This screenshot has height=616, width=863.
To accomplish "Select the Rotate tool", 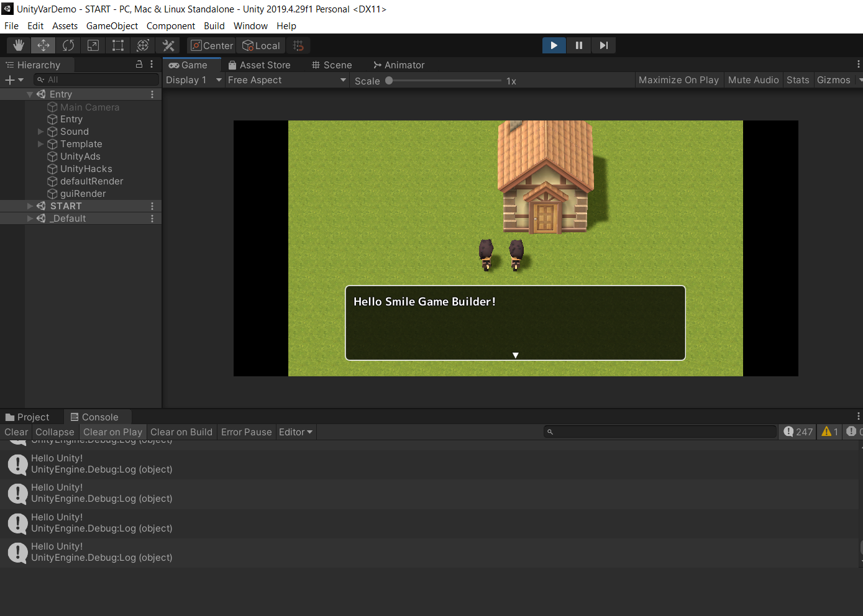I will pyautogui.click(x=68, y=45).
